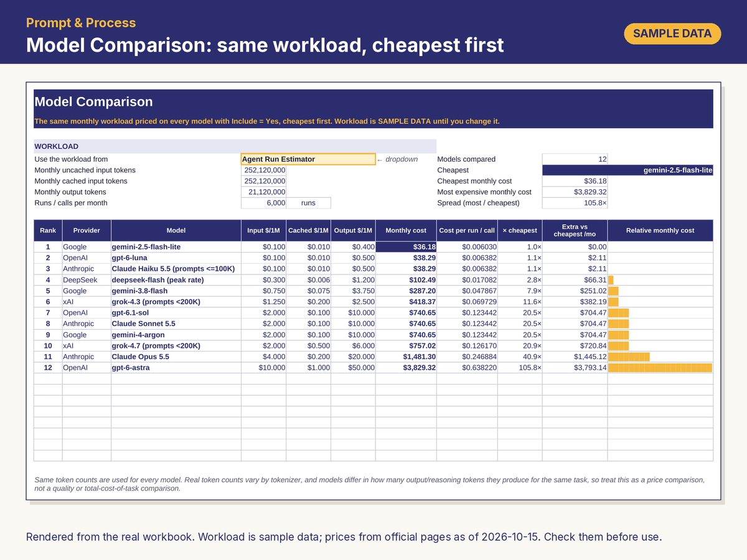
Task: Select the Models compared value 12
Action: [575, 159]
